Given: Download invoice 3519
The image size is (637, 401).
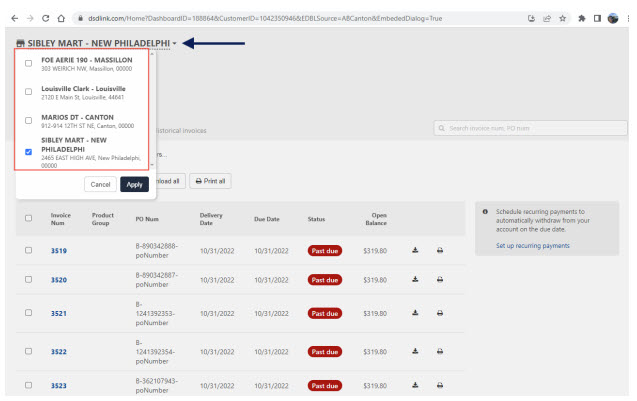Looking at the screenshot, I should tap(415, 250).
